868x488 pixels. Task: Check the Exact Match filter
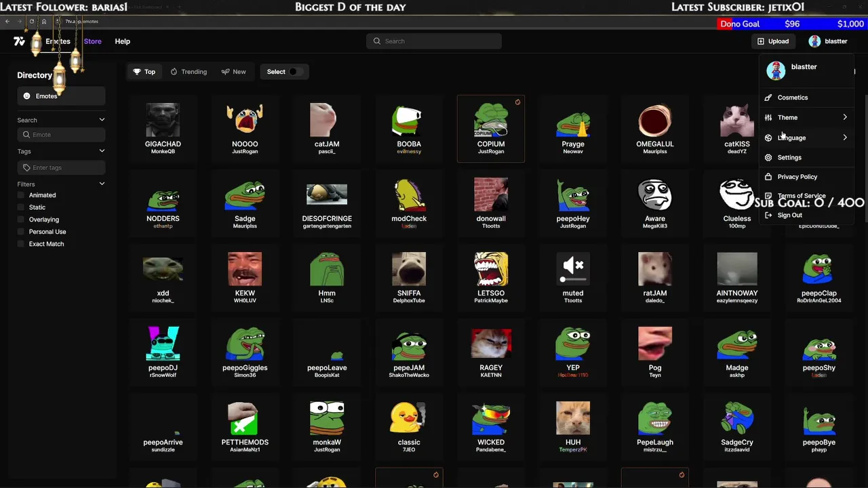[21, 244]
